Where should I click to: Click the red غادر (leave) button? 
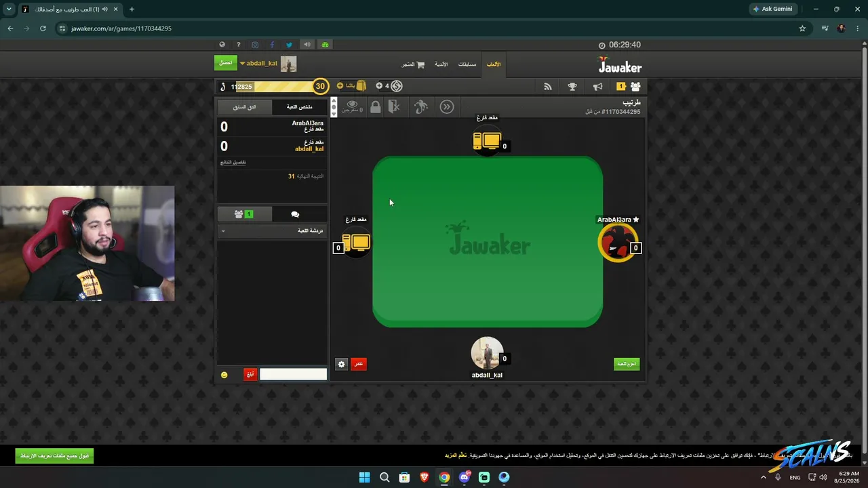358,364
